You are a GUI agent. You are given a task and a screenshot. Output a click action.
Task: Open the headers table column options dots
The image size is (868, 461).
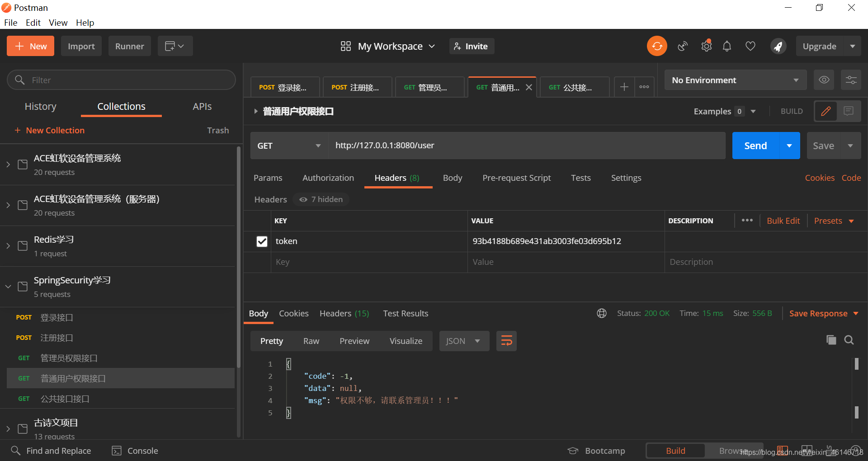click(x=747, y=221)
